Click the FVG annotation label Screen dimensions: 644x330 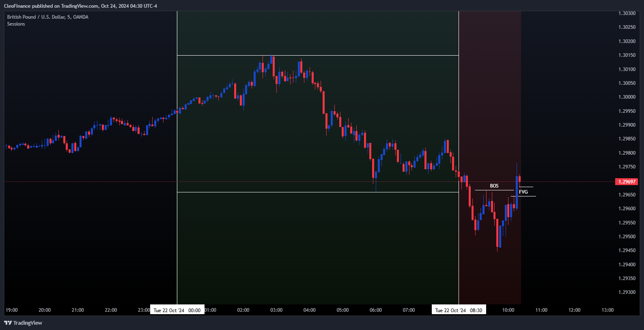point(523,192)
